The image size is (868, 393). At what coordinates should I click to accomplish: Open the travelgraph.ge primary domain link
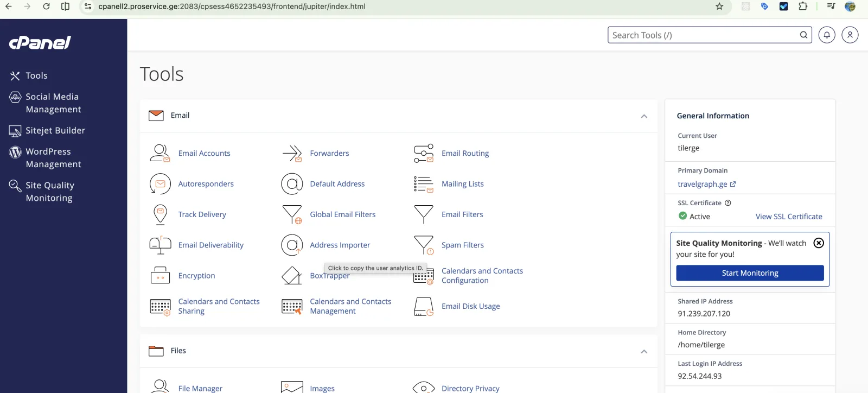click(x=706, y=184)
